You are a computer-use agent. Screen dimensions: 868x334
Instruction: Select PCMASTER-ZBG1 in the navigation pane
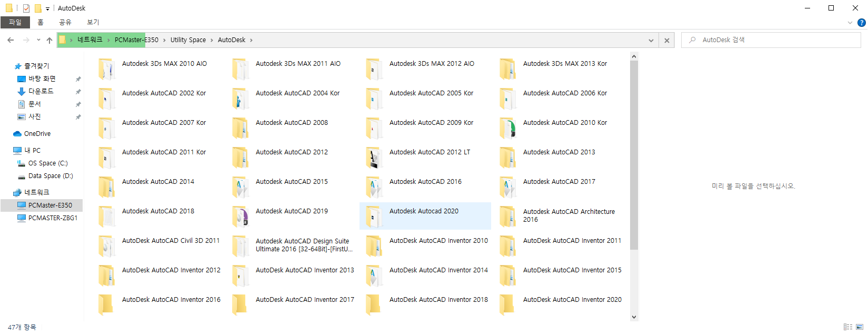pyautogui.click(x=53, y=218)
